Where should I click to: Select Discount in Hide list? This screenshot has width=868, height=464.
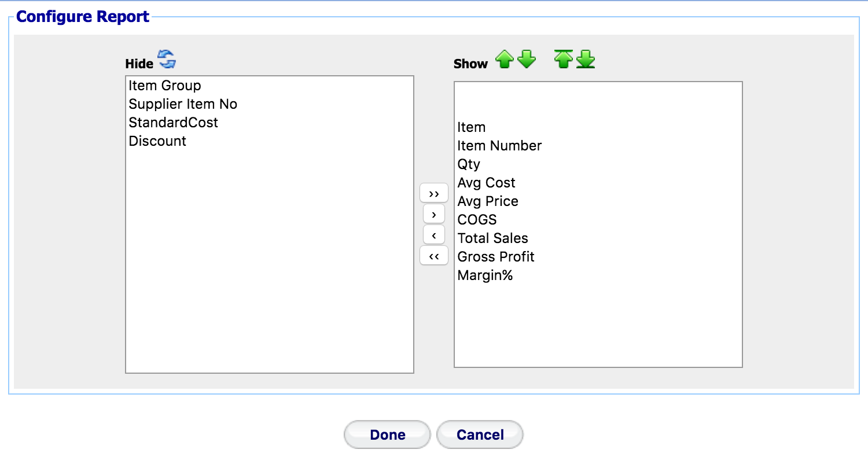[x=270, y=141]
